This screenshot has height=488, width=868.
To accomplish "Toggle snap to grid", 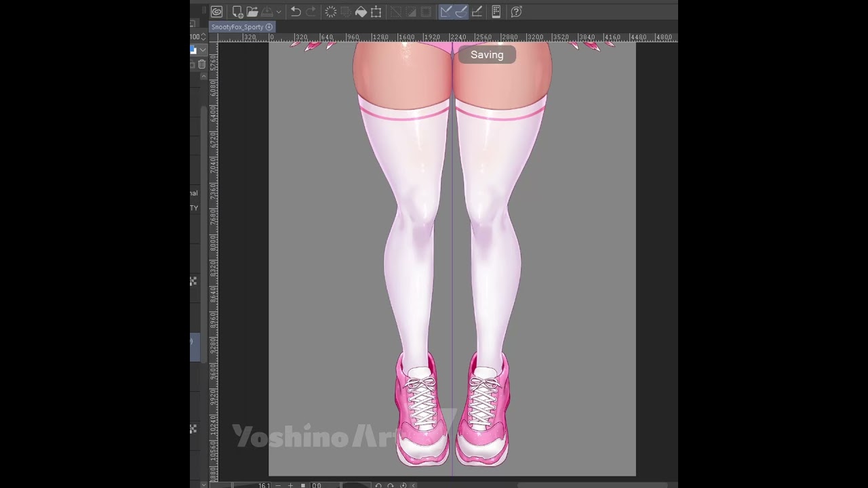I will click(477, 12).
